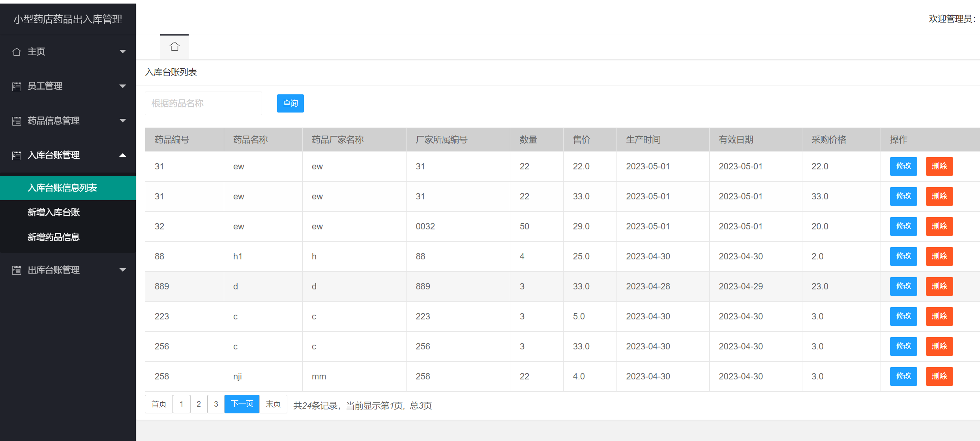Image resolution: width=980 pixels, height=441 pixels.
Task: Click the 查询 search button
Action: tap(290, 103)
